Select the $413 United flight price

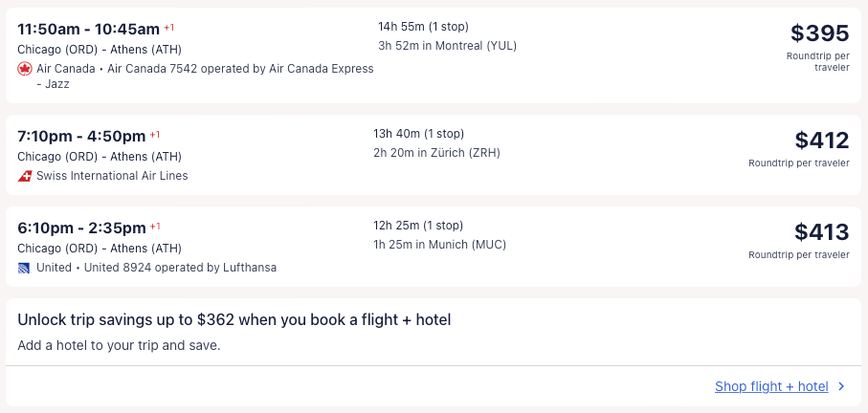point(821,232)
